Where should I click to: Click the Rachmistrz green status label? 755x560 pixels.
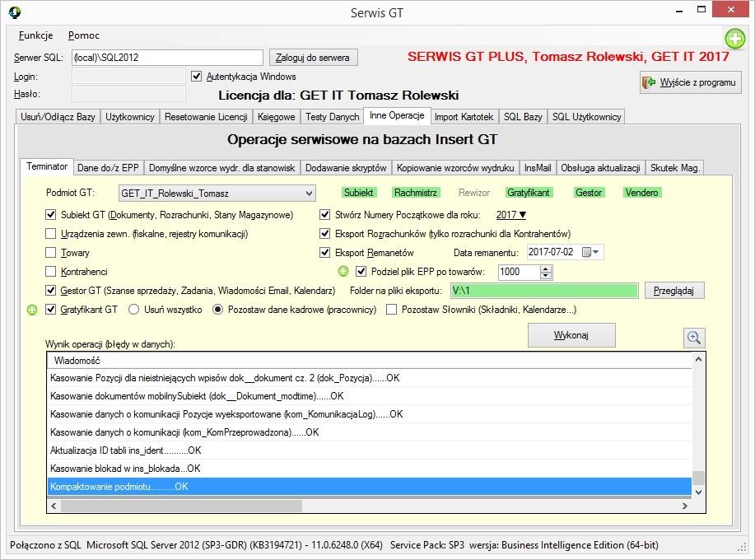415,193
